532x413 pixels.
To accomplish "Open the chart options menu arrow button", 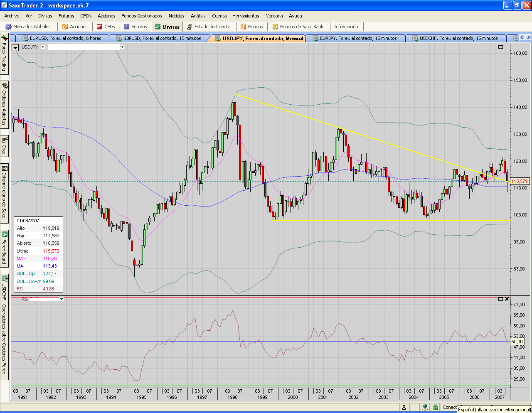I will click(x=15, y=47).
